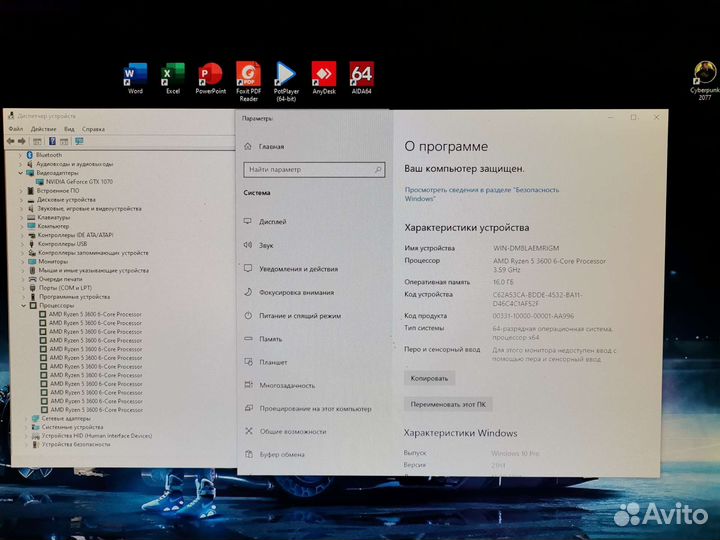Image resolution: width=720 pixels, height=540 pixels.
Task: Click the Переименовать этот ПК button
Action: point(448,405)
